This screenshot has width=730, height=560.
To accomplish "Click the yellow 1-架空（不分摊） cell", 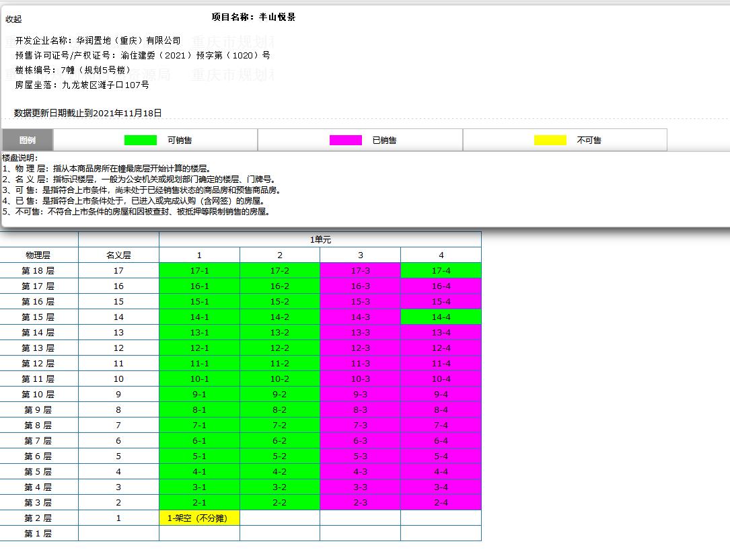I will 198,518.
